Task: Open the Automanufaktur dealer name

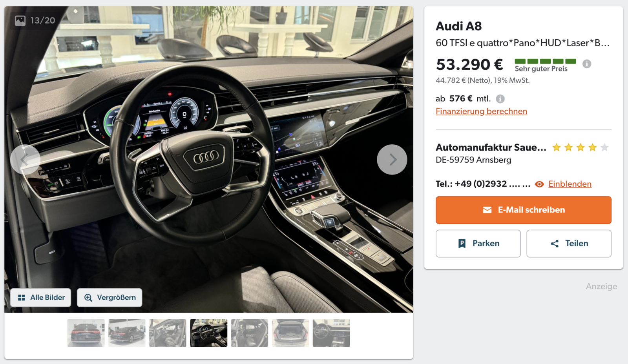Action: (491, 147)
